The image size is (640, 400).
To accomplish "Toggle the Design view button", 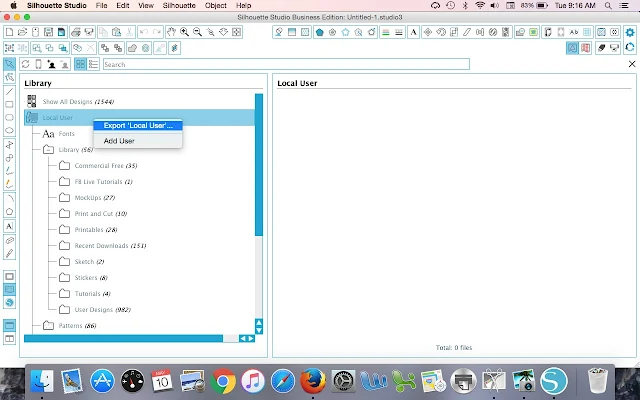I will [9, 276].
